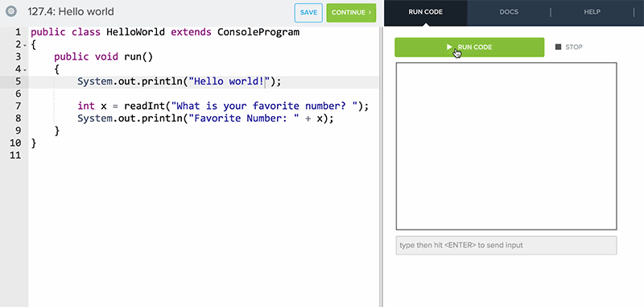Click the CONTINUE button
The image size is (644, 307).
351,12
